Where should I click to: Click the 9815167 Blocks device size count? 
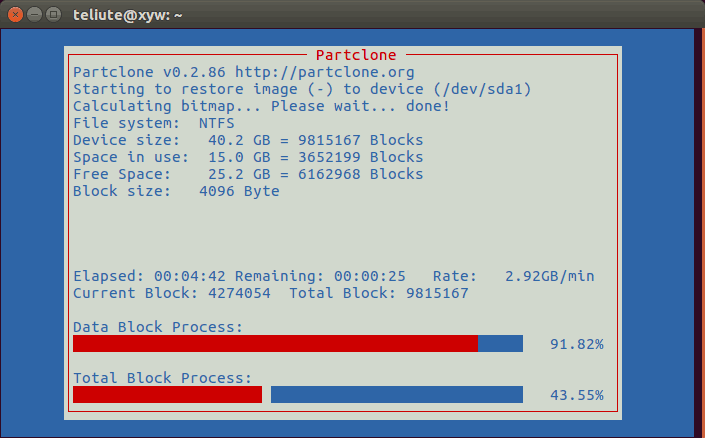[361, 140]
